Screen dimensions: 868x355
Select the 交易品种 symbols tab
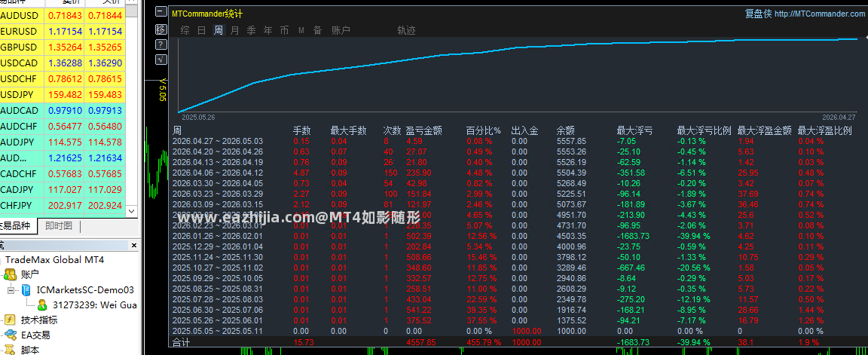(x=18, y=226)
